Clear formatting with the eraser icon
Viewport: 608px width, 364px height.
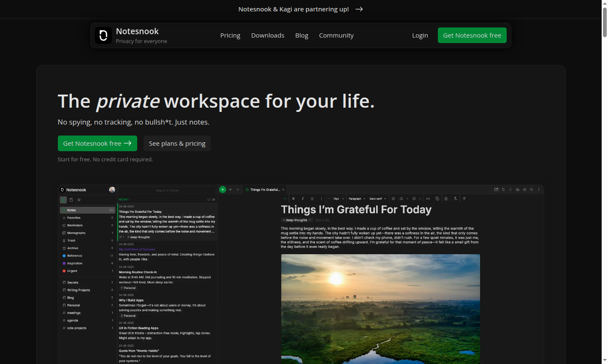coord(464,198)
